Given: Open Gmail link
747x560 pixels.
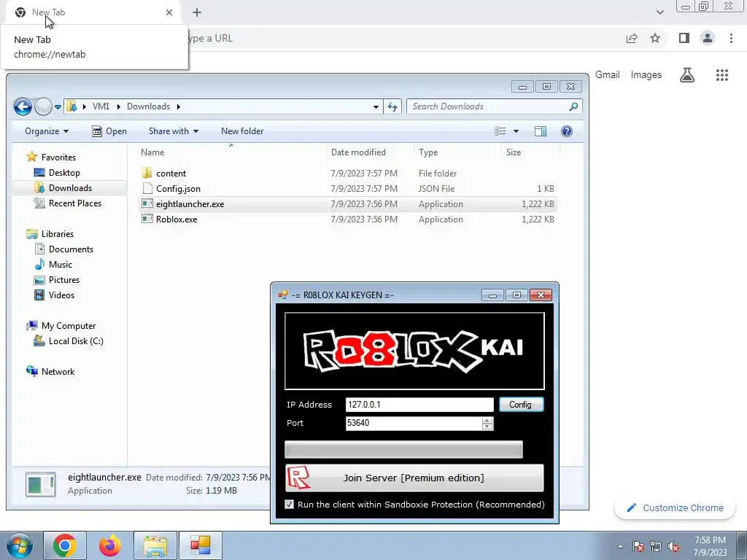Looking at the screenshot, I should tap(608, 75).
